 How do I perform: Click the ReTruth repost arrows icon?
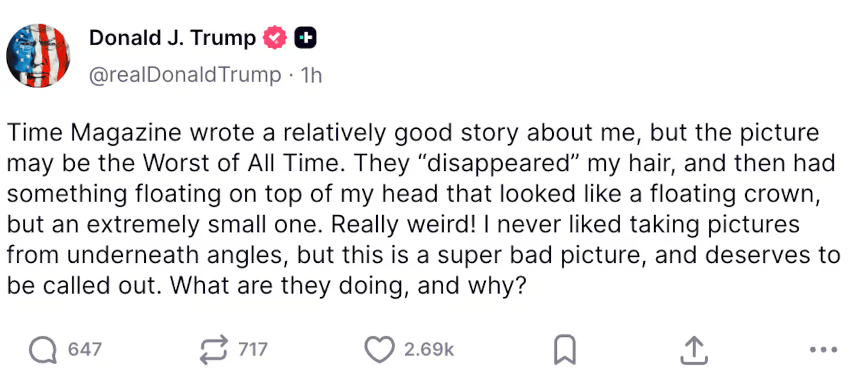[x=214, y=350]
